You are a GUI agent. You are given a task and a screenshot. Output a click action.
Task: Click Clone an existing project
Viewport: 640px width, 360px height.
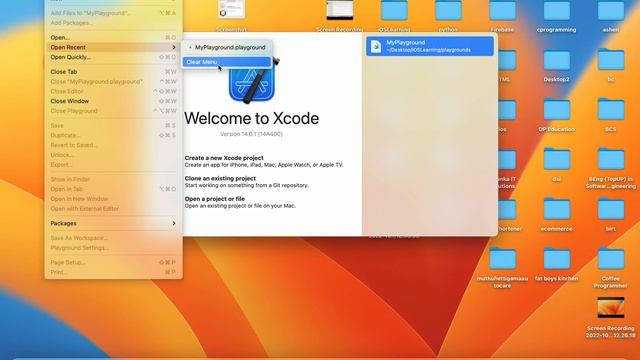tap(220, 178)
